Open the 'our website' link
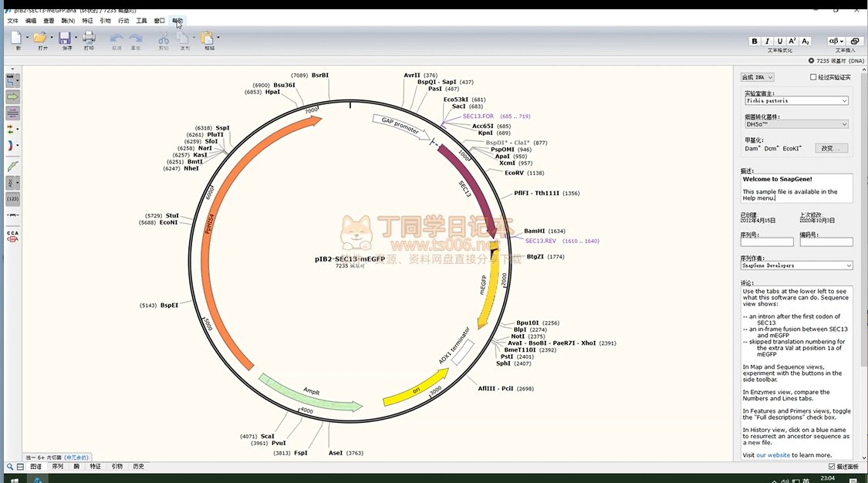This screenshot has height=483, width=868. (772, 455)
